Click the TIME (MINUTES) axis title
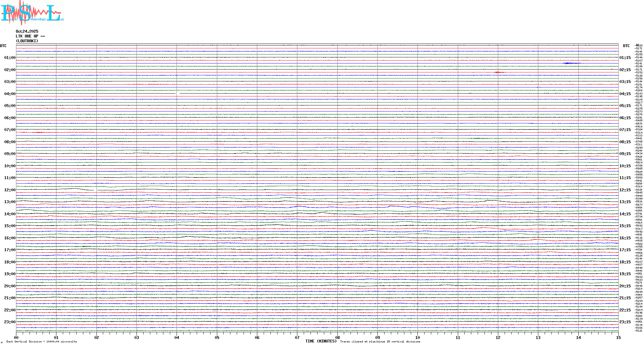Image resolution: width=644 pixels, height=346 pixels. [321, 341]
